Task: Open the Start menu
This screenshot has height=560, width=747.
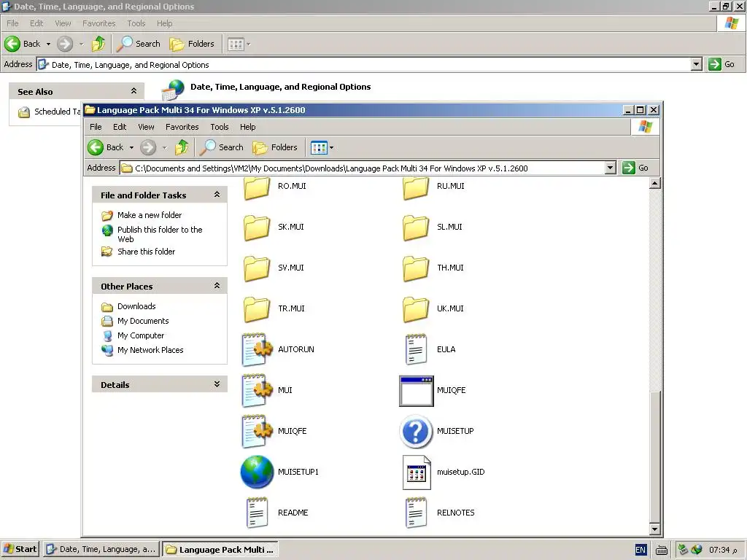Action: coord(20,549)
